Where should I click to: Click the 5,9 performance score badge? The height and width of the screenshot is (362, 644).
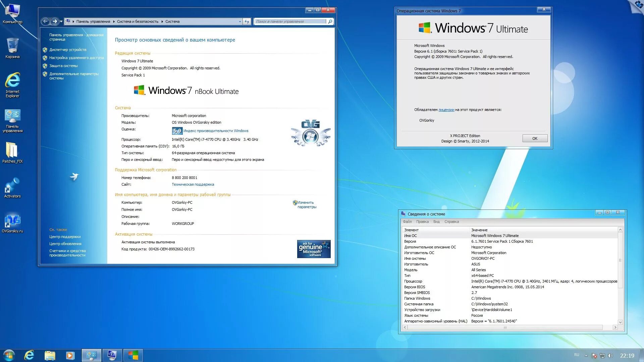177,131
